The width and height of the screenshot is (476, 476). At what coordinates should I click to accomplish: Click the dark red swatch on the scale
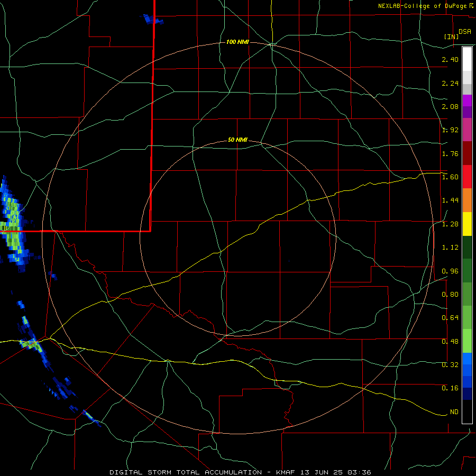[x=467, y=153]
